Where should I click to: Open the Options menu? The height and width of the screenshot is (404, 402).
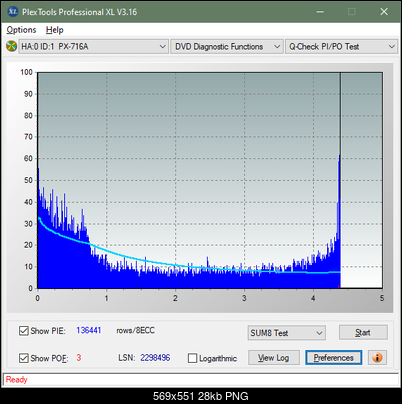(21, 30)
